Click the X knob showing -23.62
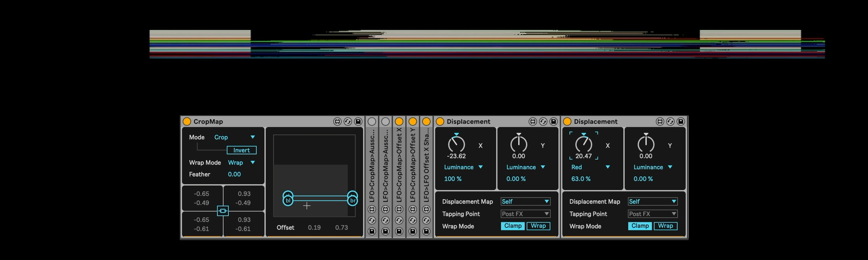The height and width of the screenshot is (260, 868). click(x=456, y=144)
